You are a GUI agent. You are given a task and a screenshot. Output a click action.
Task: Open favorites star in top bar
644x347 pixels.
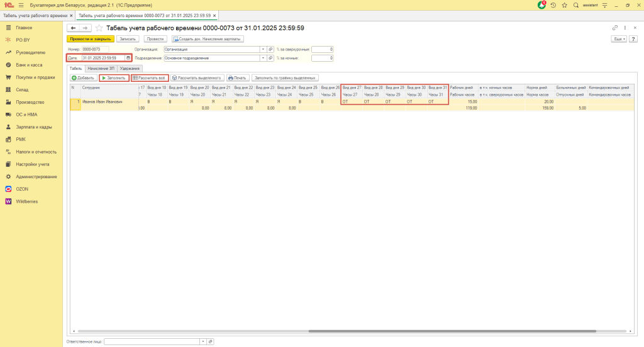click(565, 5)
